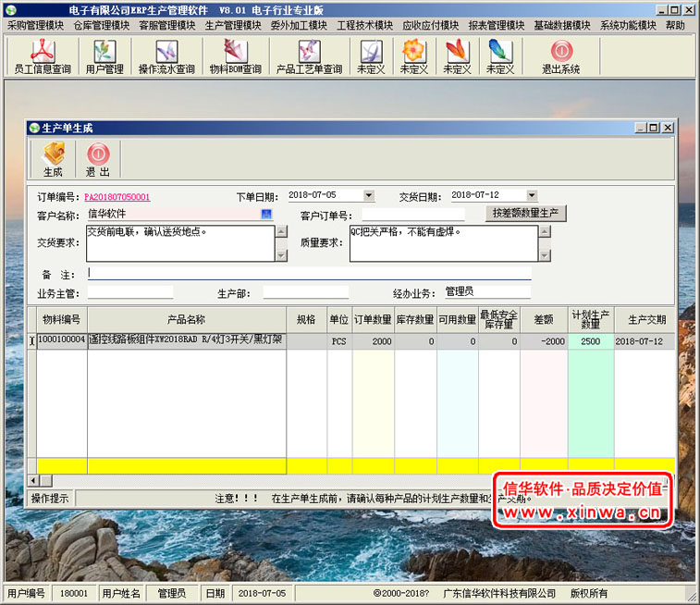Viewport: 700px width, 605px height.
Task: Click the 按差额数量生产 button
Action: click(525, 214)
